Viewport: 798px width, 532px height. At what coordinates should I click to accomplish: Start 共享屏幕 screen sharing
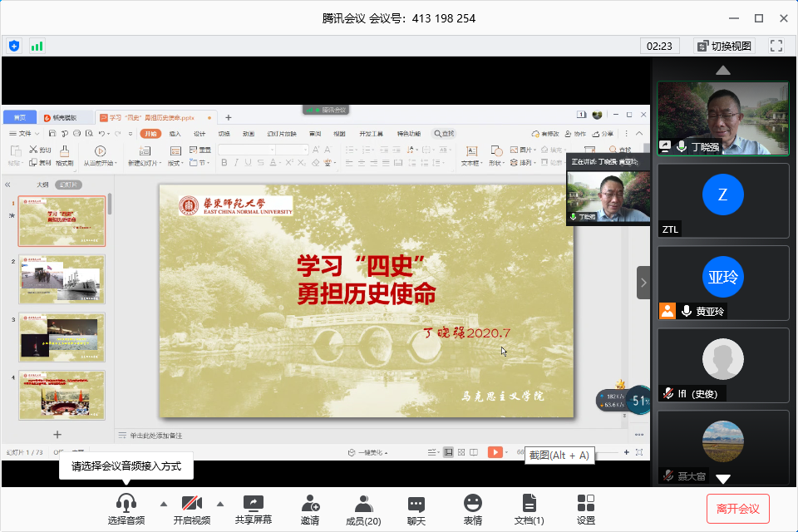point(253,509)
